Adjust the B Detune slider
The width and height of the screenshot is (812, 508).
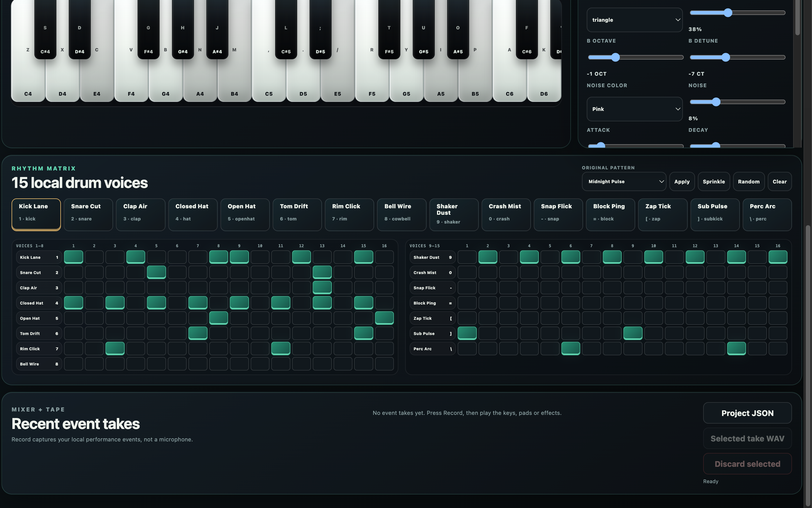(738, 58)
